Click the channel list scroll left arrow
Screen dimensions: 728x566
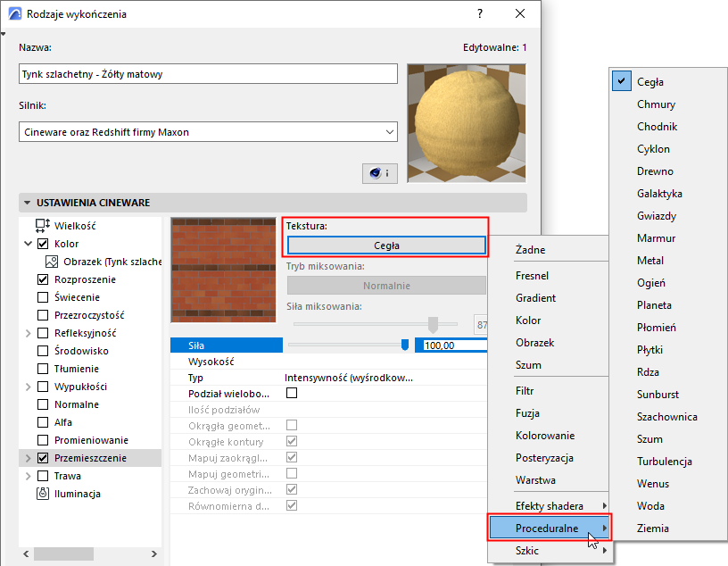(x=26, y=554)
